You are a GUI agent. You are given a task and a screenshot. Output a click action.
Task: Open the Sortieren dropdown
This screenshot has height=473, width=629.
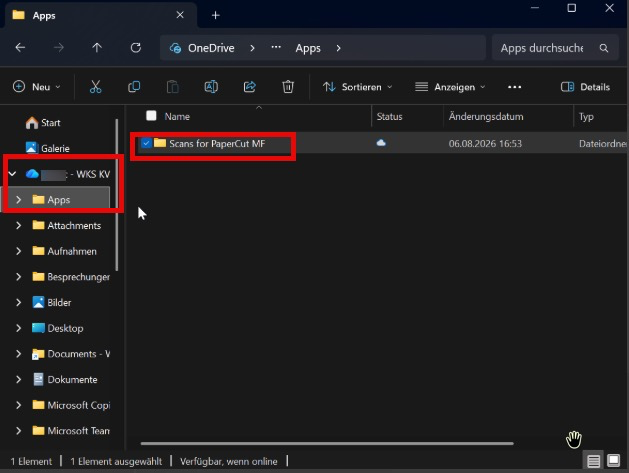pyautogui.click(x=357, y=87)
